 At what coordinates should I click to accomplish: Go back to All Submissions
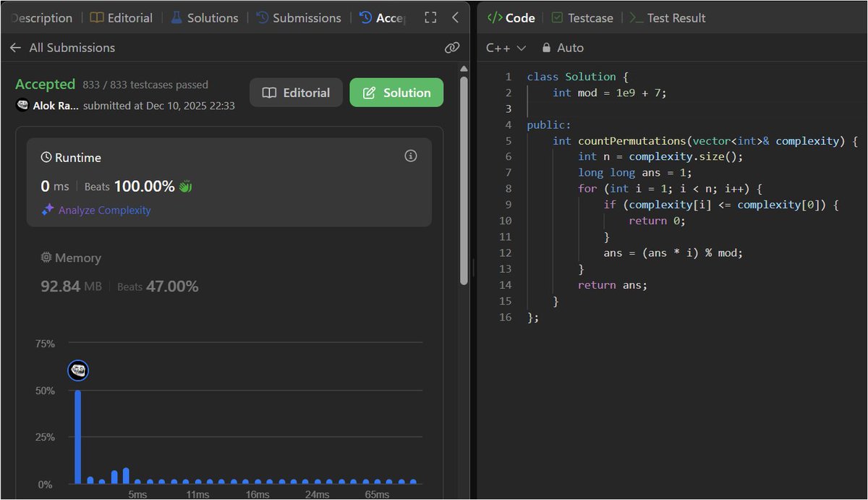tap(62, 48)
